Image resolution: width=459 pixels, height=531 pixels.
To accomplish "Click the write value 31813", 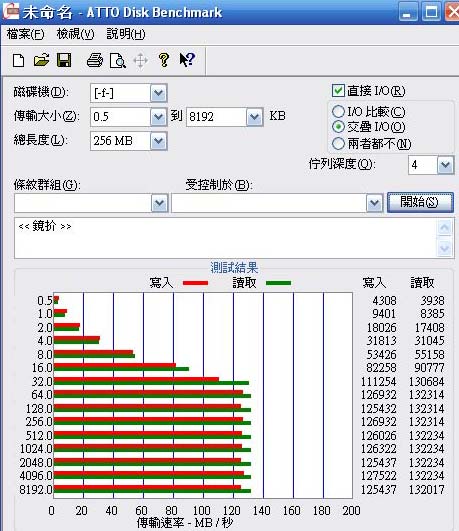I will 381,340.
